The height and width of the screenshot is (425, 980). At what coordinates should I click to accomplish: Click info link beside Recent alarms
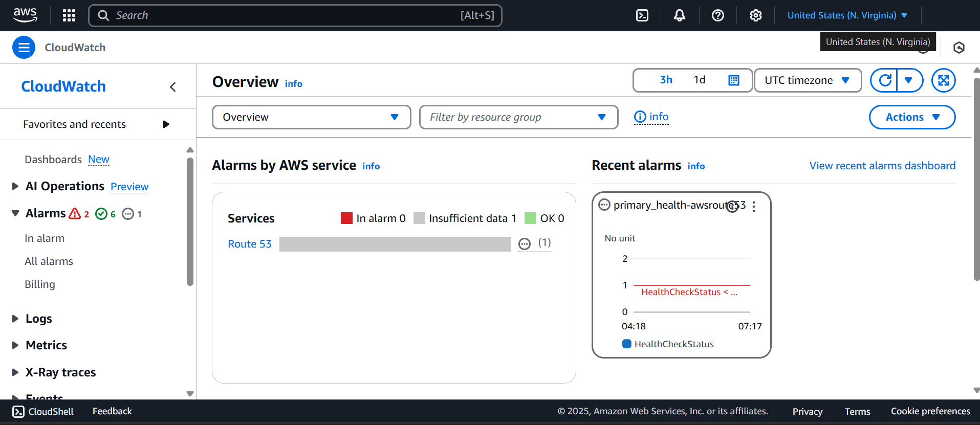coord(696,166)
